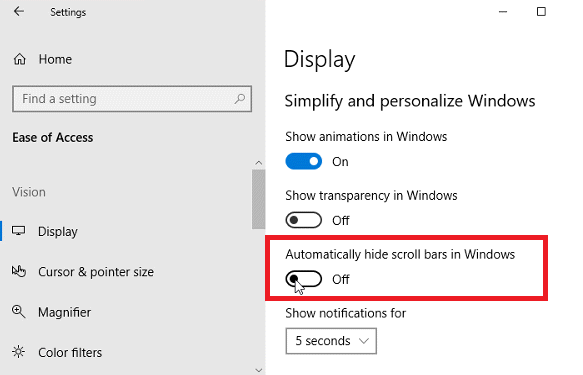Click the Magnifier zoom icon
The width and height of the screenshot is (583, 375).
pyautogui.click(x=19, y=312)
